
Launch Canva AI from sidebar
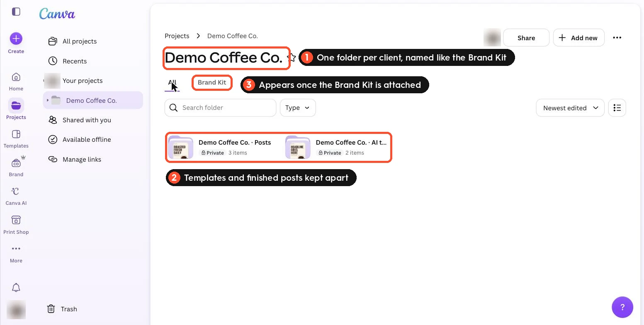[16, 196]
